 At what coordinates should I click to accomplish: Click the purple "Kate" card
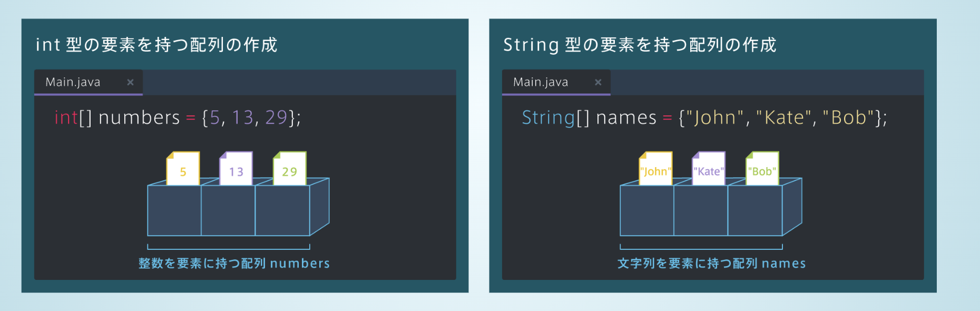click(x=709, y=169)
